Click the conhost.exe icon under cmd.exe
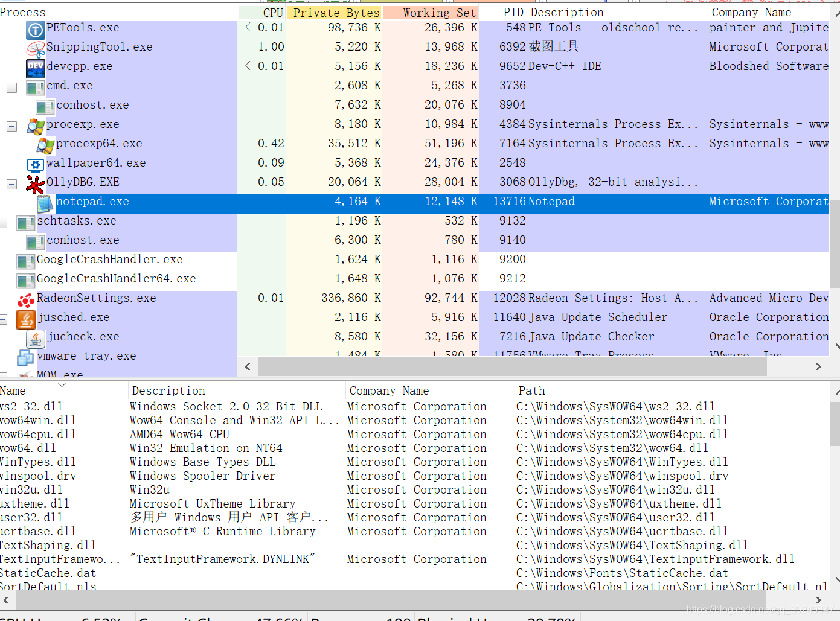The height and width of the screenshot is (621, 840). pyautogui.click(x=45, y=106)
